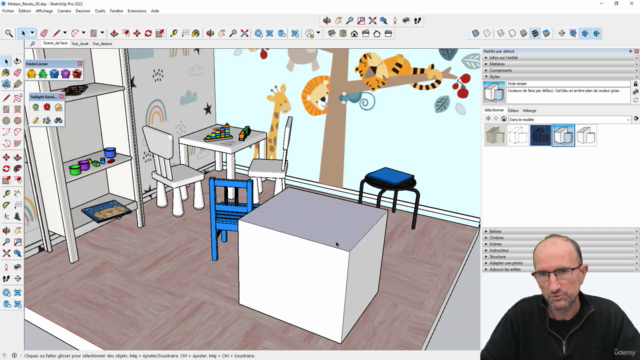The width and height of the screenshot is (640, 360).
Task: Open the Arc tool dropdown arrow
Action: [x=84, y=33]
